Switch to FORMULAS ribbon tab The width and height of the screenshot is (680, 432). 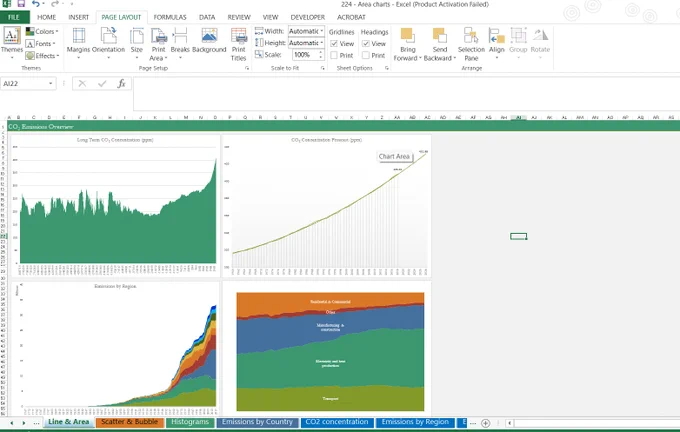point(170,17)
